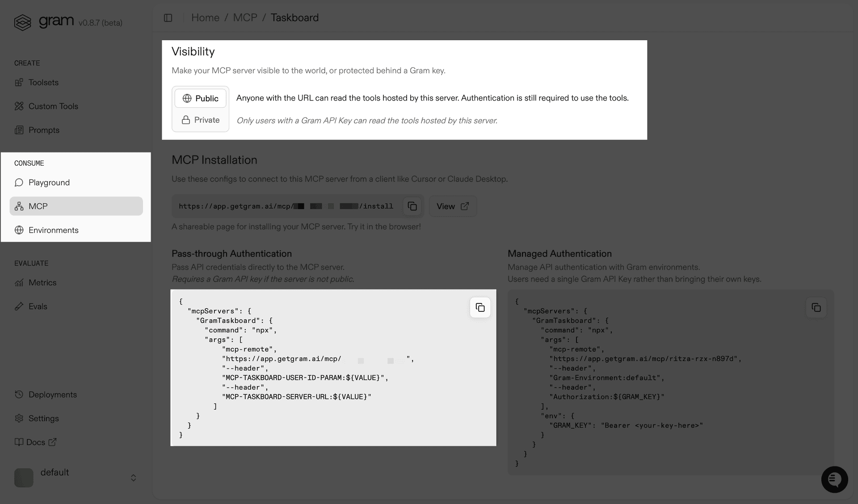Select MCP under Consume section
This screenshot has width=858, height=504.
pyautogui.click(x=38, y=206)
